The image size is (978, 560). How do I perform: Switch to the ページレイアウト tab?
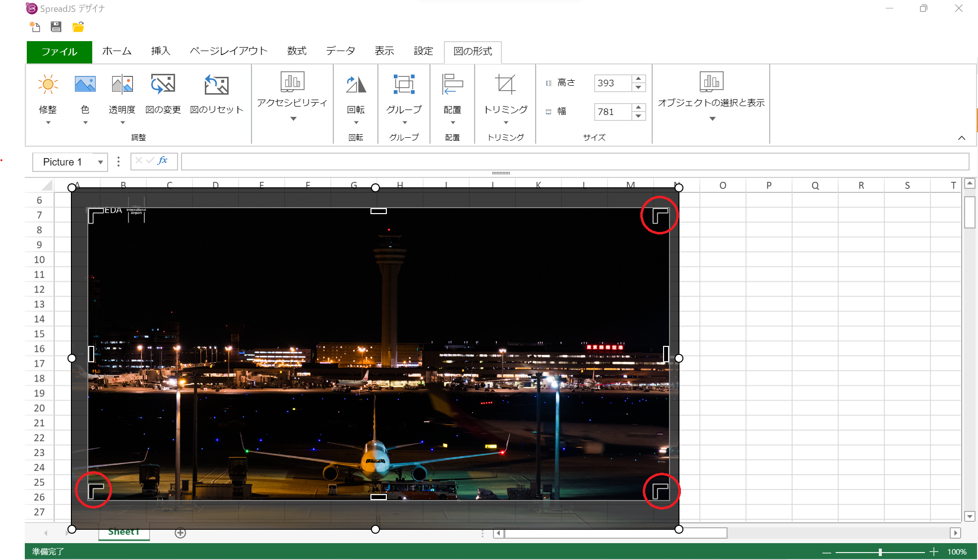pos(229,51)
